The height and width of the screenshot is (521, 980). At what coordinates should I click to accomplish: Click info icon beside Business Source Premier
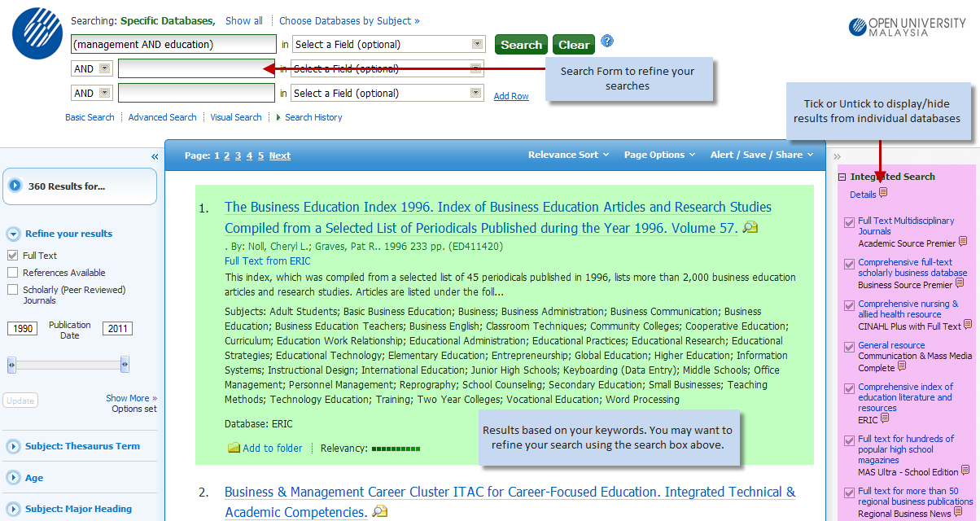coord(960,283)
